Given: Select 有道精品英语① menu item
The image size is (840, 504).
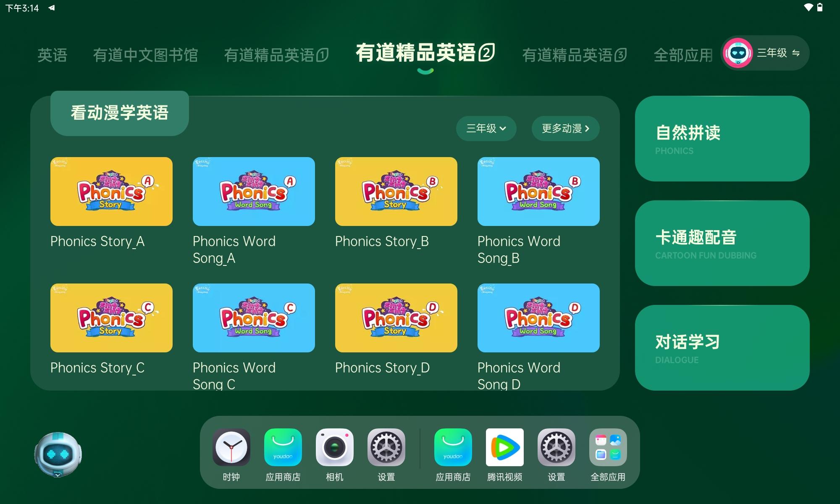Looking at the screenshot, I should (276, 53).
